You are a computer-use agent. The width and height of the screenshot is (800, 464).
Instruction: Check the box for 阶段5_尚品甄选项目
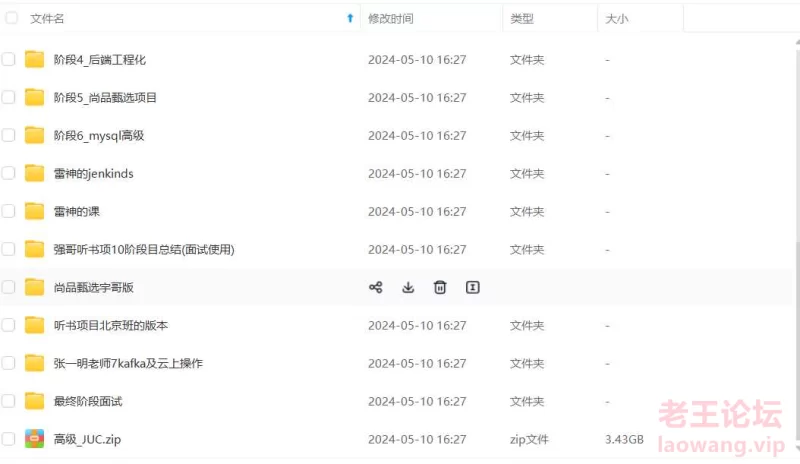(8, 97)
